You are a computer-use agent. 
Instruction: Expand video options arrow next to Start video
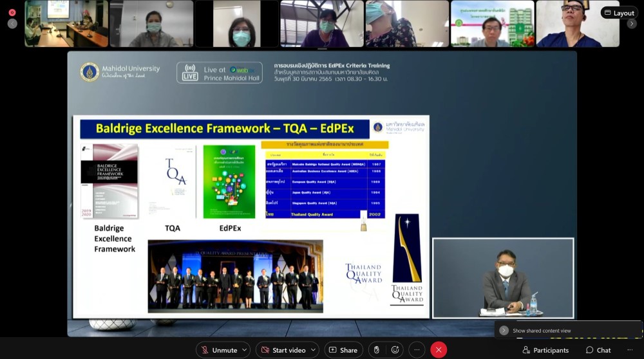pos(313,350)
